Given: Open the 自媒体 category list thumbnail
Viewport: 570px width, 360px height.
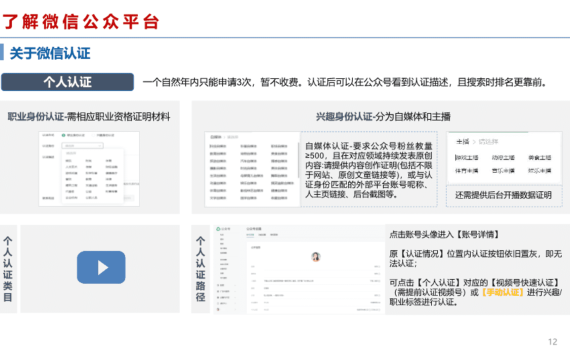Looking at the screenshot, I should 252,169.
